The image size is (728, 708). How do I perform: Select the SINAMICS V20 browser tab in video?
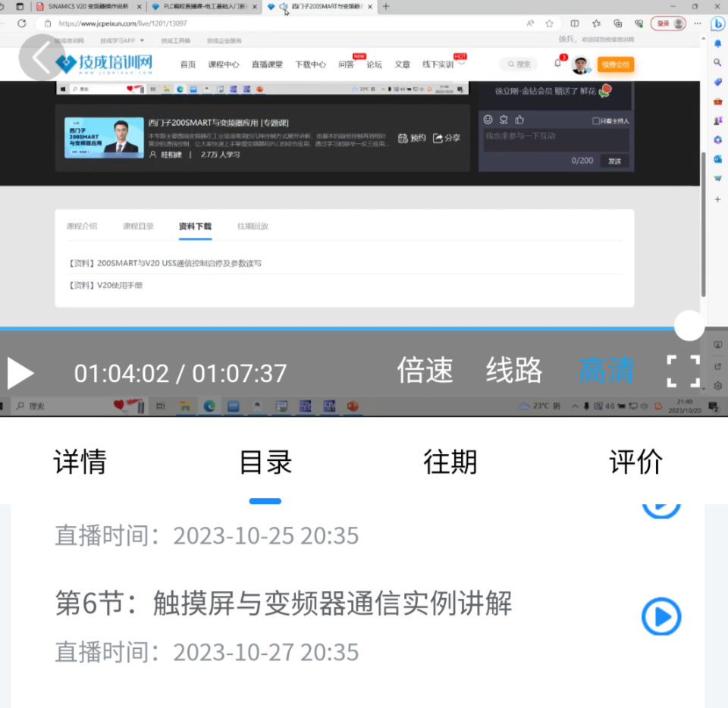click(x=89, y=7)
